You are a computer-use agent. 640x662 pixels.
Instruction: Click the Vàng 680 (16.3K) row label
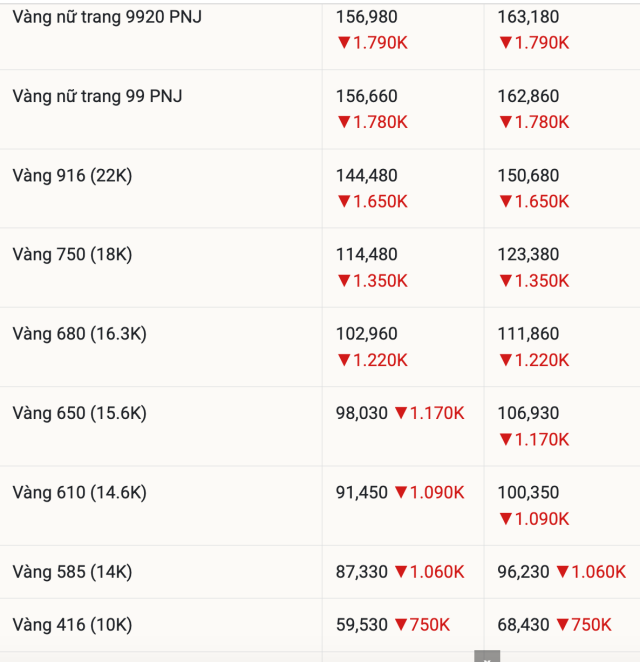tap(79, 333)
